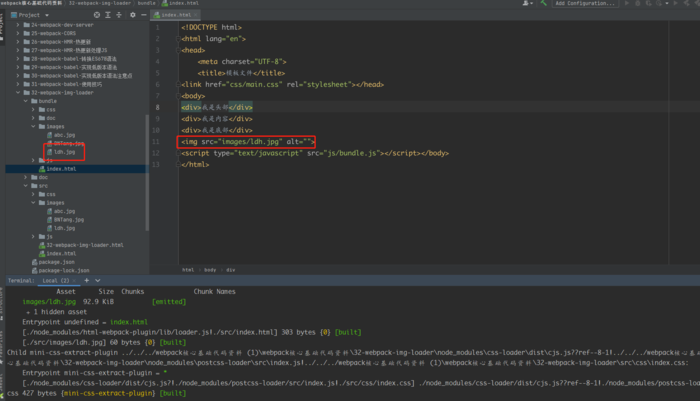The width and height of the screenshot is (700, 401).
Task: Collapse the images folder under src
Action: [33, 203]
